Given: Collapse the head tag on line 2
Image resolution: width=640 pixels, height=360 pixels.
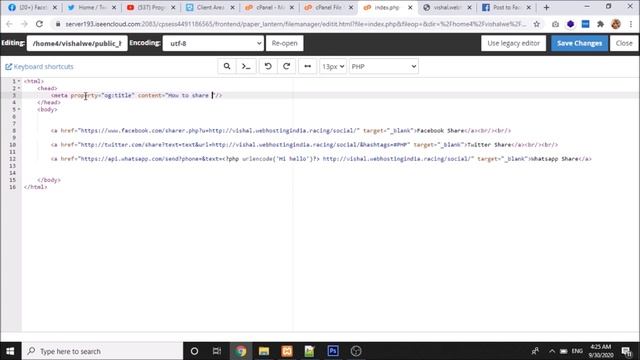Looking at the screenshot, I should tap(19, 88).
